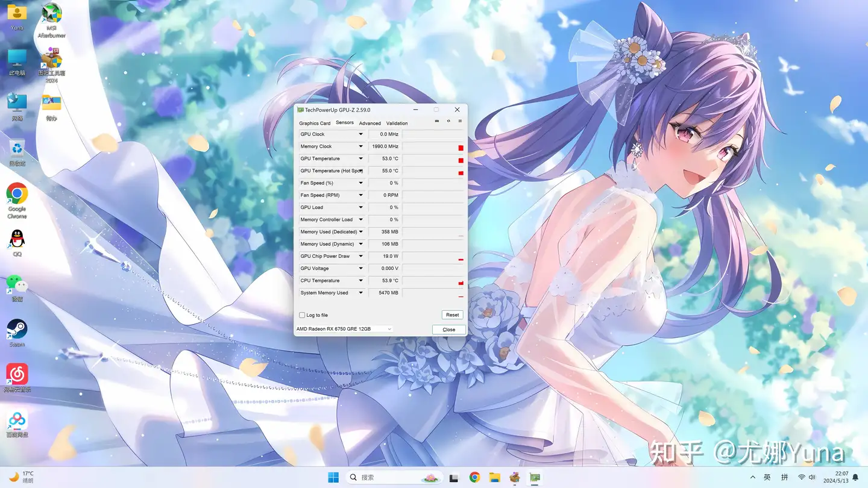Select the Sensors tab
This screenshot has width=868, height=488.
[345, 122]
